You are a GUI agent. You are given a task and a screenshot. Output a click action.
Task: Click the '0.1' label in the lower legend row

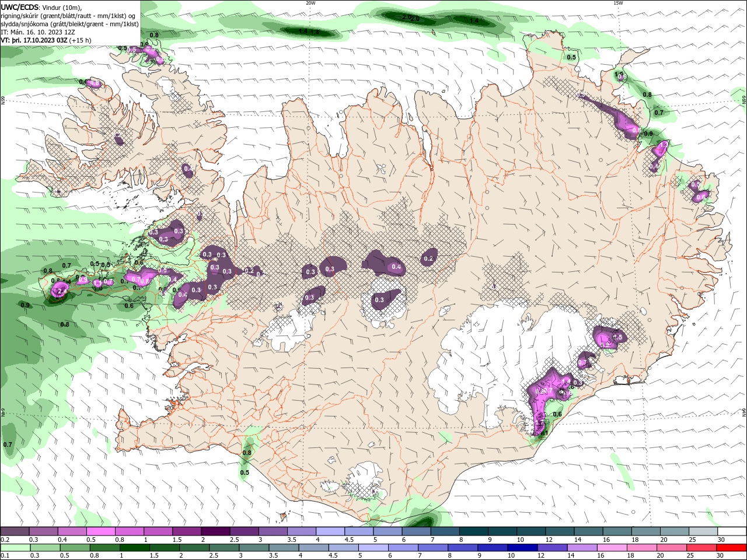(5, 556)
